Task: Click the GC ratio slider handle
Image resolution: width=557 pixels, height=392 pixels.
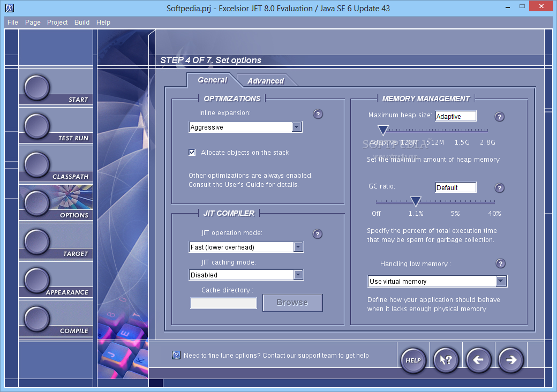Action: click(x=416, y=201)
